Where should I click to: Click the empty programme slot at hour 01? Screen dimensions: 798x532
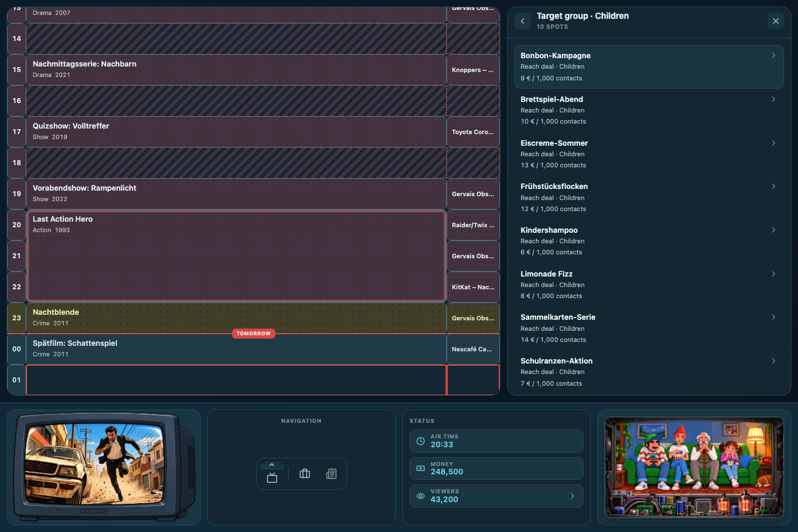(237, 380)
